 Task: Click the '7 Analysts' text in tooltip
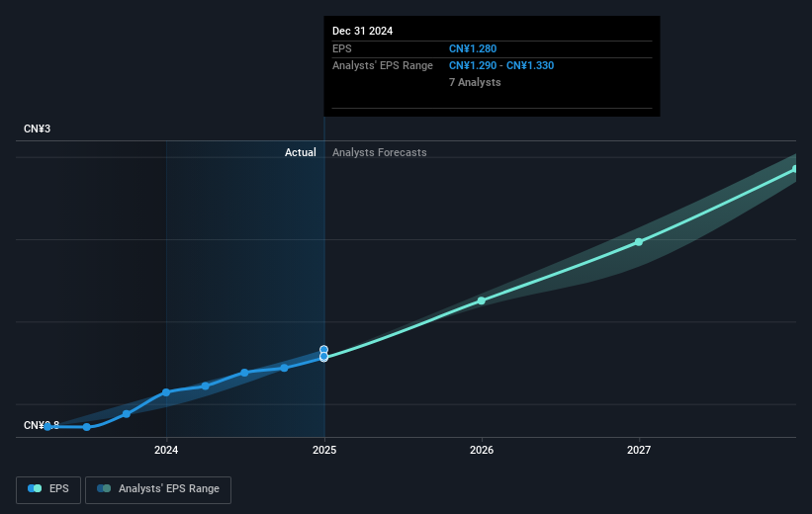pos(475,82)
